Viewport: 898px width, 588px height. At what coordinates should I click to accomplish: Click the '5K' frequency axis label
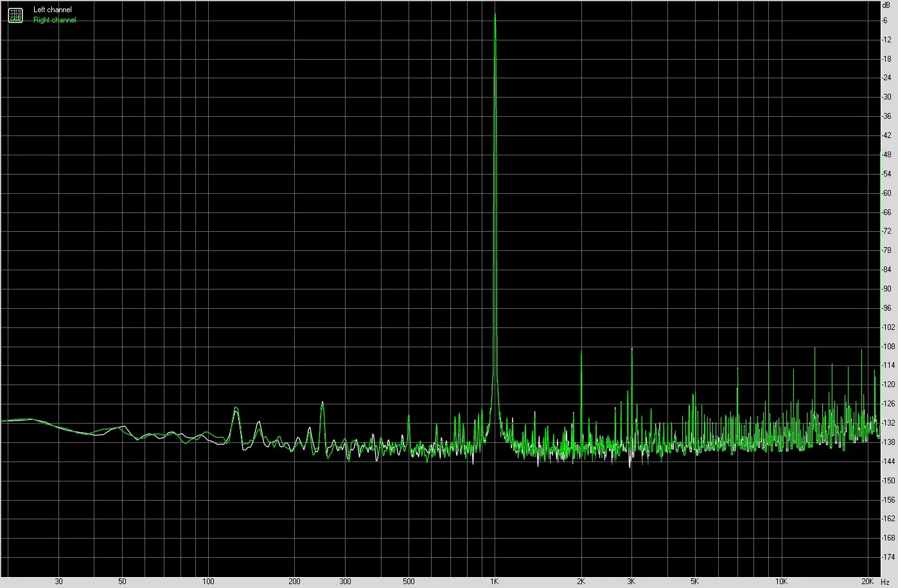[694, 582]
